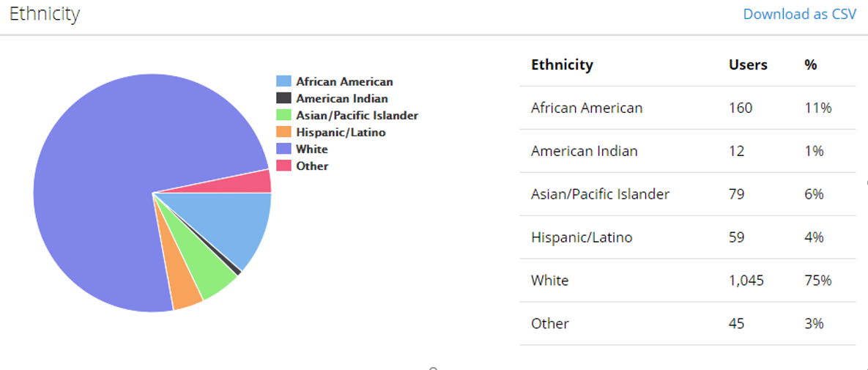The height and width of the screenshot is (370, 868).
Task: Click the Hispanic/Latino orange legend swatch
Action: pos(283,132)
